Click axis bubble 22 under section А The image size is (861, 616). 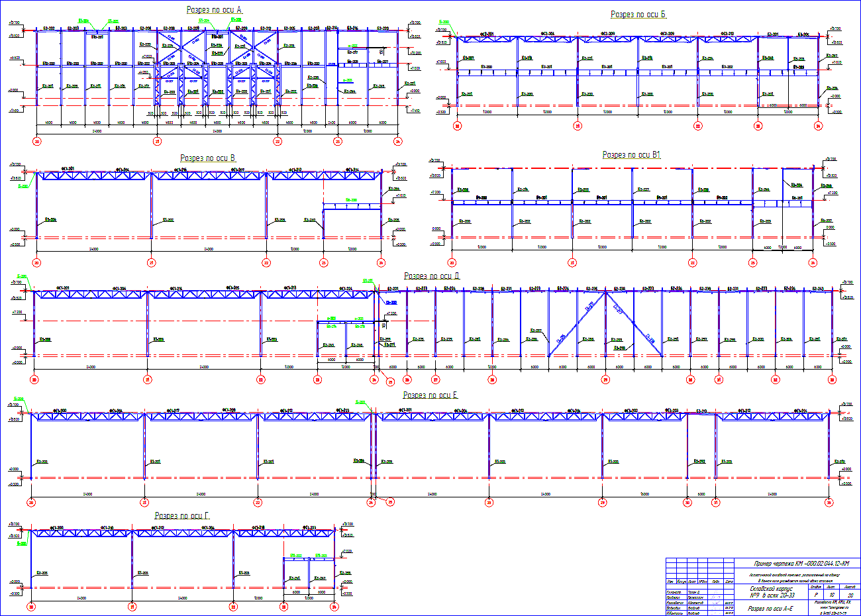[278, 141]
